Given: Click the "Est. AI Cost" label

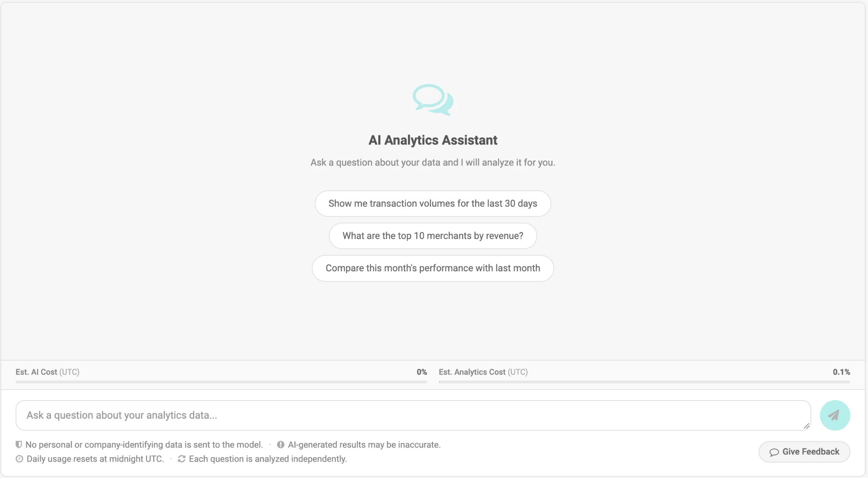Looking at the screenshot, I should click(36, 372).
